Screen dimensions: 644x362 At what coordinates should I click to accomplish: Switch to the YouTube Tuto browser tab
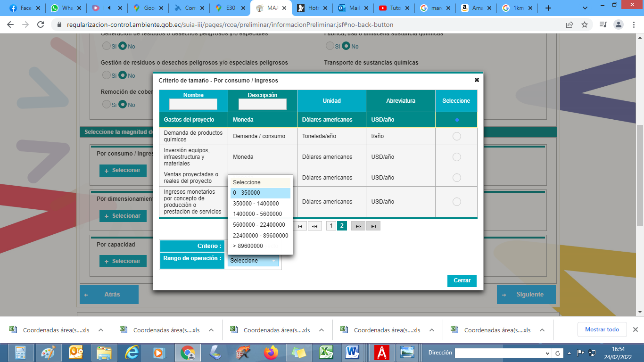(389, 8)
